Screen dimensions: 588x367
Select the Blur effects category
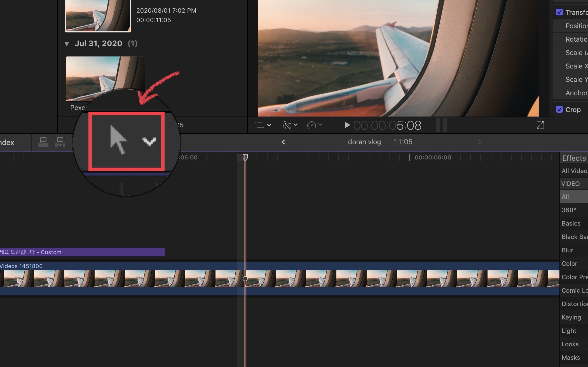[x=567, y=250]
